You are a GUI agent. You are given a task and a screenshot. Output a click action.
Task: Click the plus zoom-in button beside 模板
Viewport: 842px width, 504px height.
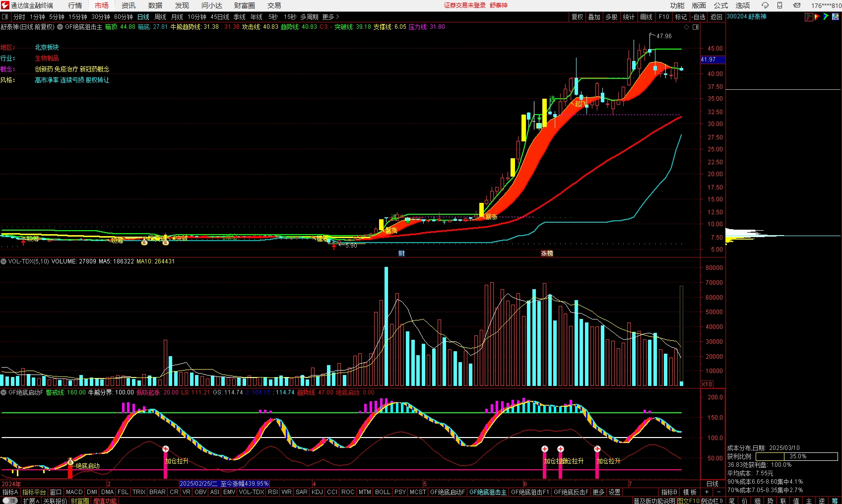[707, 492]
